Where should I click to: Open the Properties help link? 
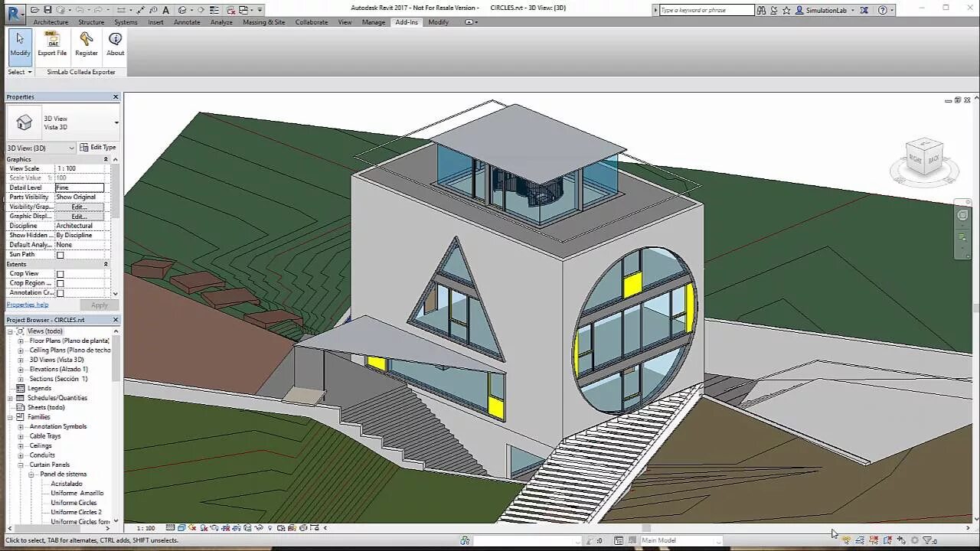click(28, 305)
